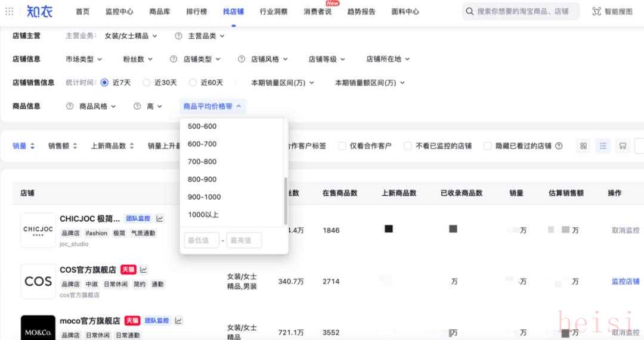Click the 最低值 price input field
Image resolution: width=644 pixels, height=340 pixels.
point(202,241)
